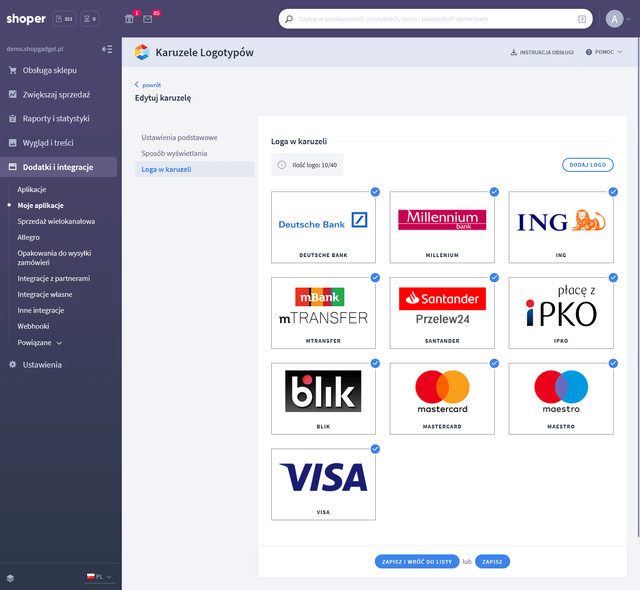Toggle the Blik logo checkmark
This screenshot has width=640, height=590.
(375, 363)
